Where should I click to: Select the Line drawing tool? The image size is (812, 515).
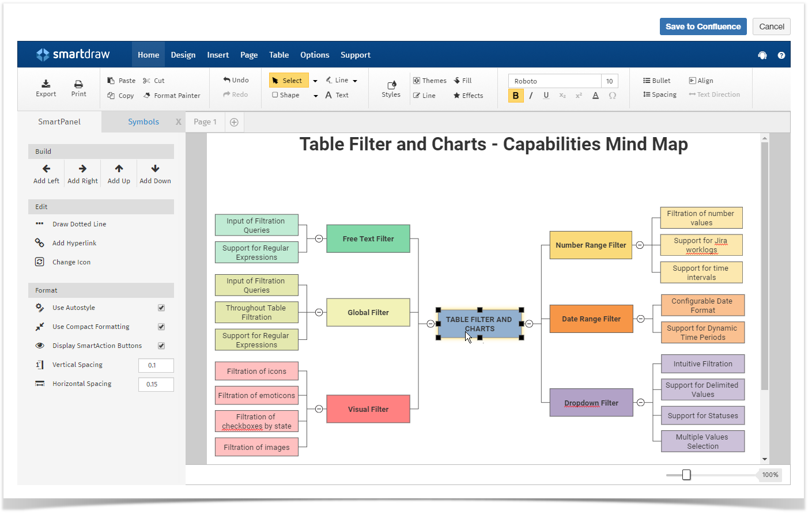click(x=337, y=80)
